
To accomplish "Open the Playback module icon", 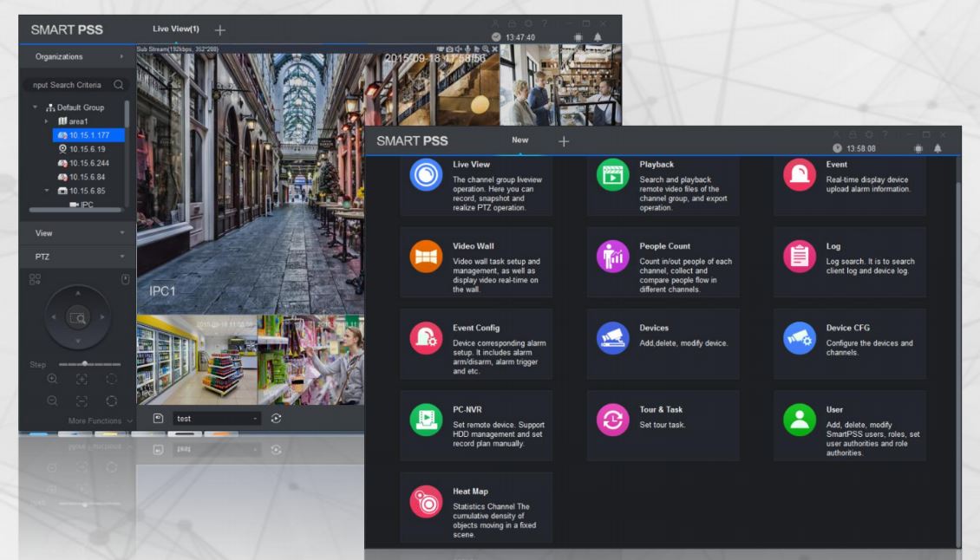I will [x=612, y=174].
